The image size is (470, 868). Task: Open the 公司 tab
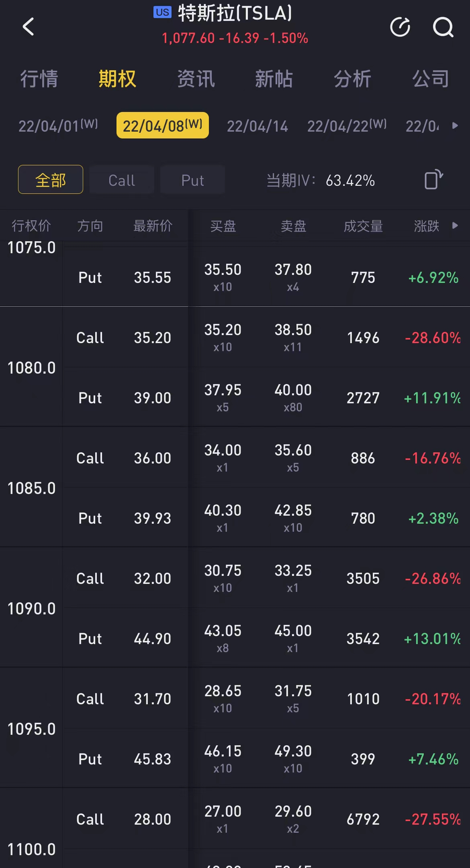click(431, 78)
